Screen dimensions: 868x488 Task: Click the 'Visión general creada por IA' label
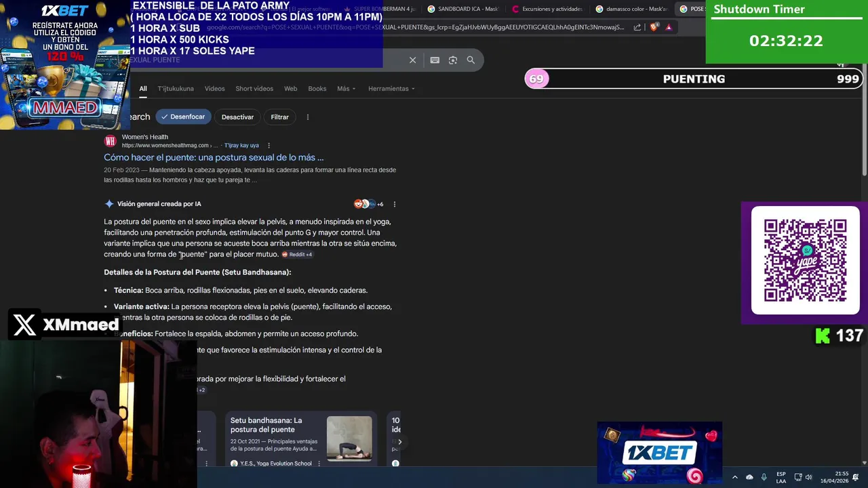pyautogui.click(x=159, y=204)
